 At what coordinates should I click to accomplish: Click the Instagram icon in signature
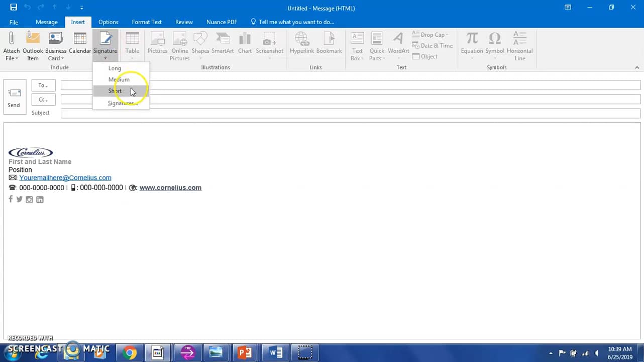pyautogui.click(x=30, y=200)
